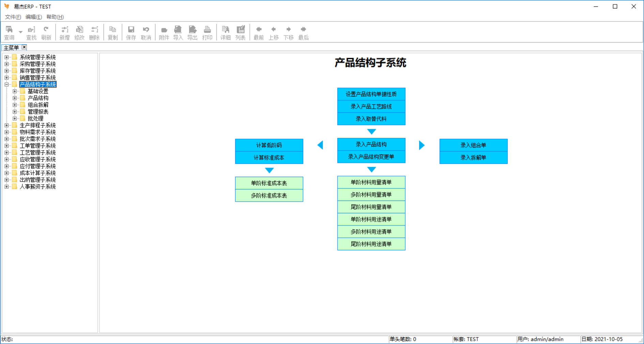
Task: Click the 附件 attachment toolbar icon
Action: point(164,33)
